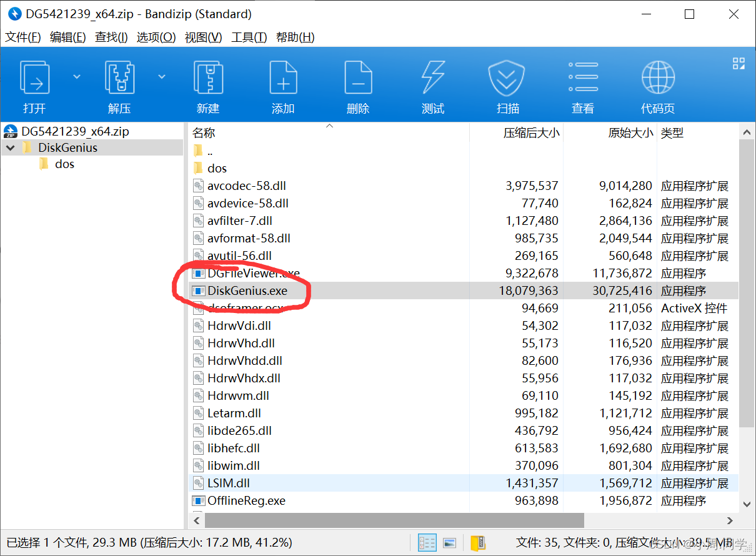The height and width of the screenshot is (556, 756).
Task: Select HdrwVhdx.dll file
Action: (244, 378)
